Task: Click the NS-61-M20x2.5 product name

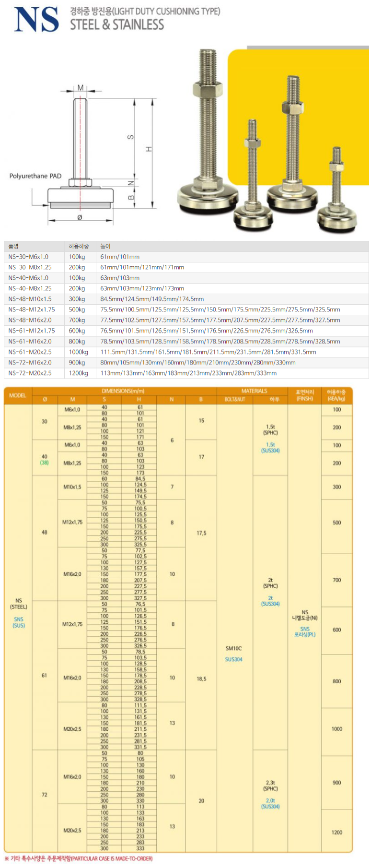Action: pyautogui.click(x=30, y=352)
